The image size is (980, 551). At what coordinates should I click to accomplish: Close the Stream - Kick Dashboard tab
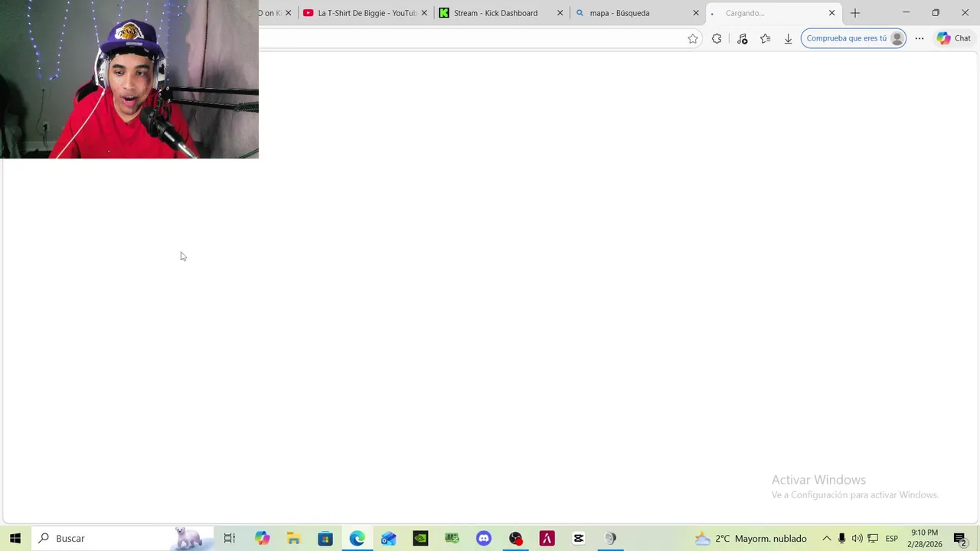[x=560, y=13]
